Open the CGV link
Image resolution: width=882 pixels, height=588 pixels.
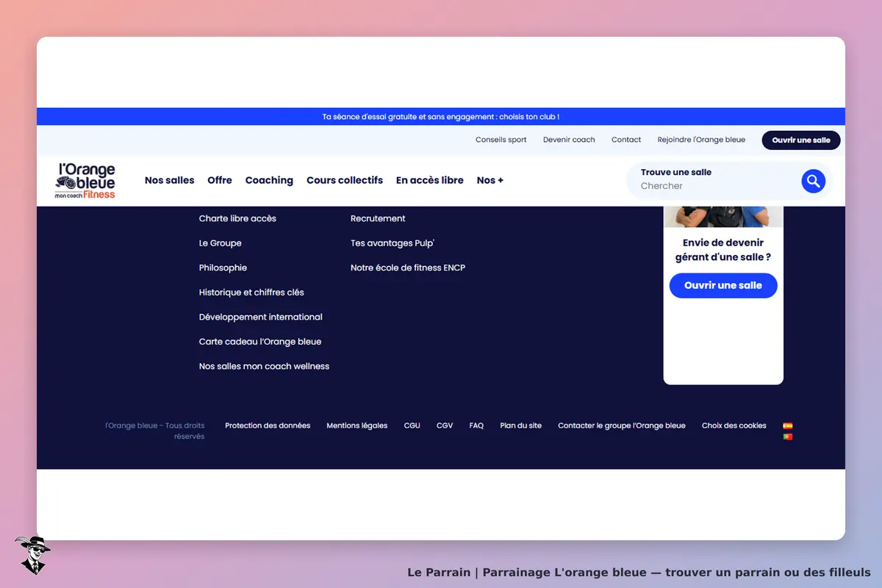pos(445,426)
